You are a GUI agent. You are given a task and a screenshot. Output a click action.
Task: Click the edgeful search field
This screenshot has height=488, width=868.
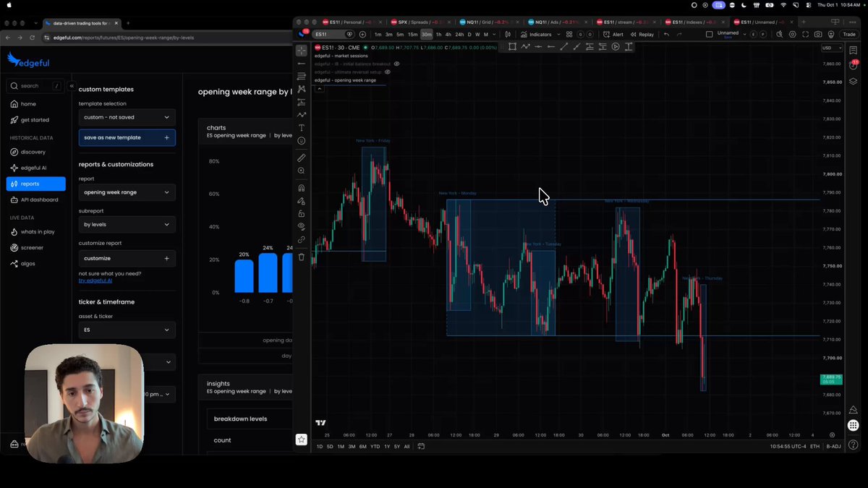coord(35,85)
